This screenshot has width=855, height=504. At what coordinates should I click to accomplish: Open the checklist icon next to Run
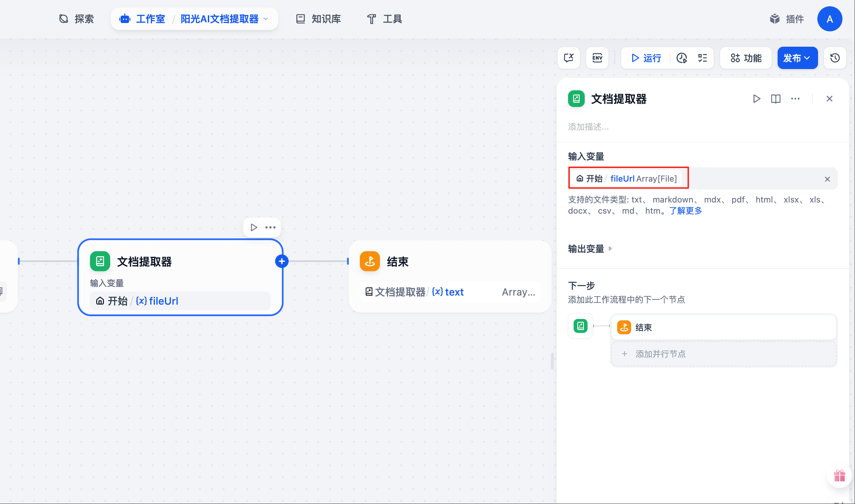click(x=703, y=58)
